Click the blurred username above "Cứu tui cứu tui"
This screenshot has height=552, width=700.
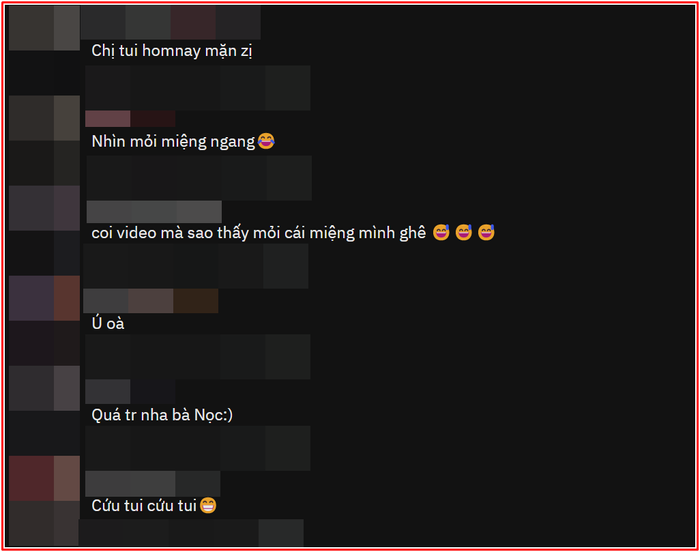coord(153,484)
